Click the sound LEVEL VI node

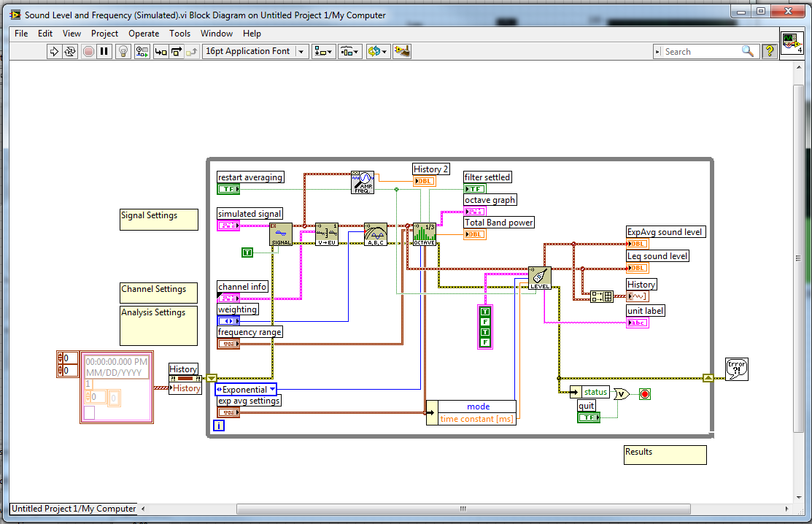pyautogui.click(x=539, y=278)
